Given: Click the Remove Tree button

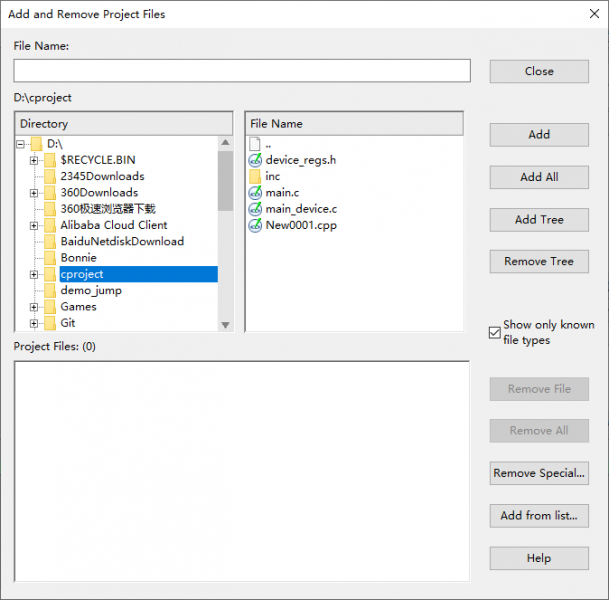Looking at the screenshot, I should [539, 261].
